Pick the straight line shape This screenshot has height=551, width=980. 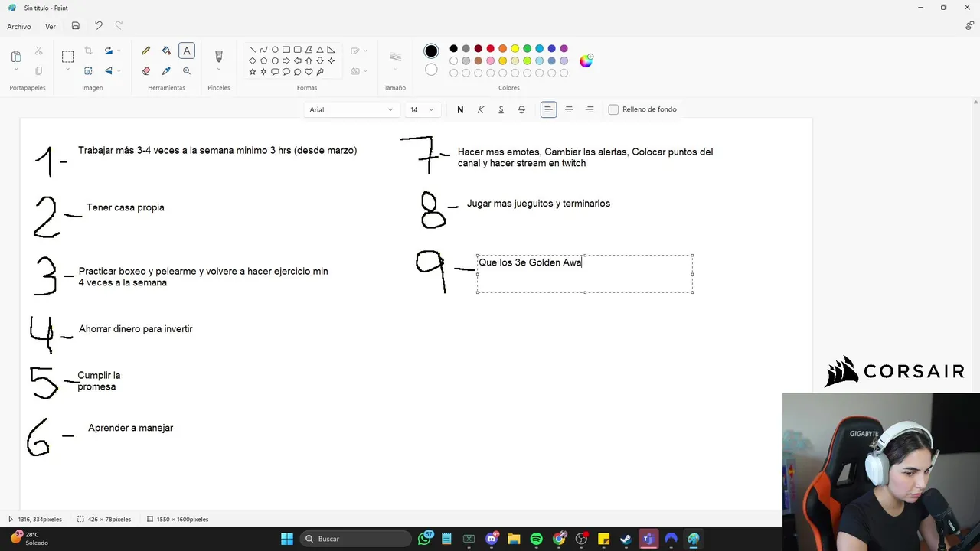[x=253, y=50]
